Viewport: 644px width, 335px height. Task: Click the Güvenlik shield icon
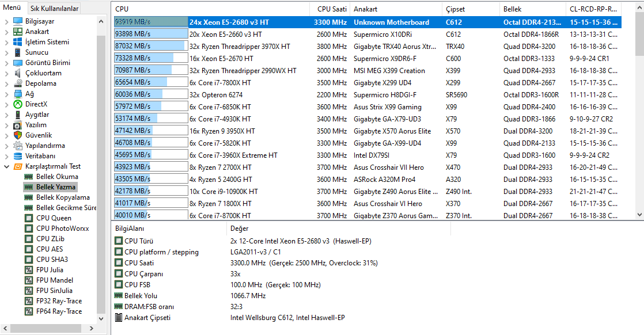coord(18,135)
